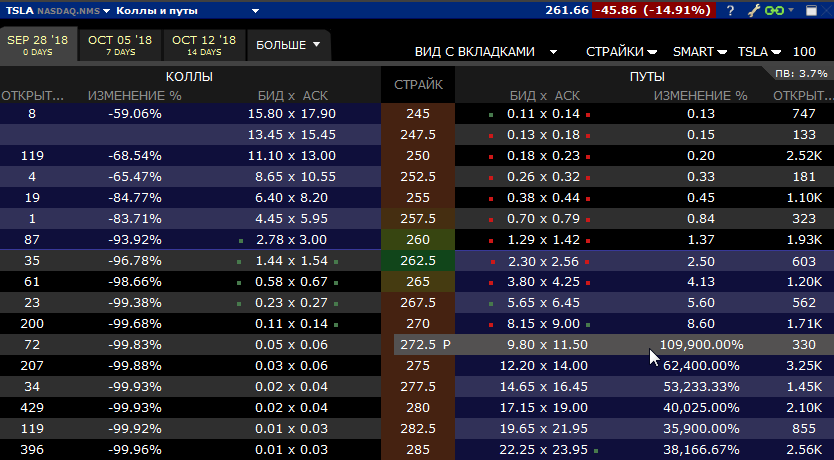Switch to the OCT 05 '18 tab
This screenshot has width=834, height=460.
point(120,45)
